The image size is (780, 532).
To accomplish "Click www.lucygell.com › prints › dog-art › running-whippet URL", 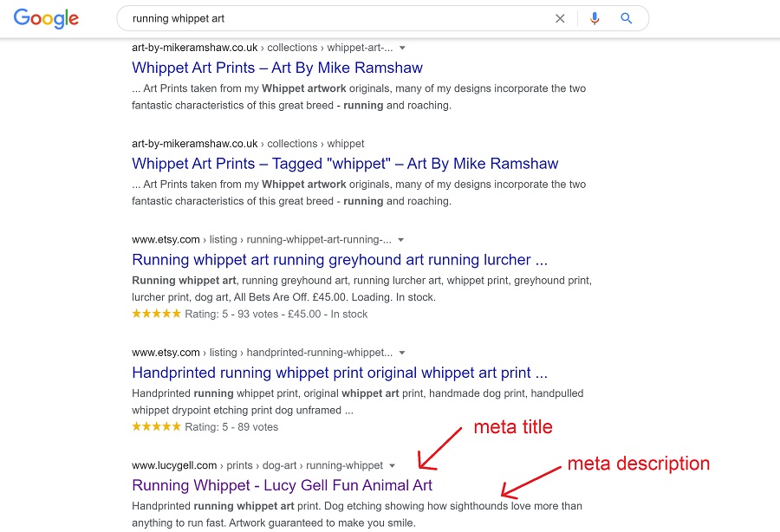I will coord(257,465).
